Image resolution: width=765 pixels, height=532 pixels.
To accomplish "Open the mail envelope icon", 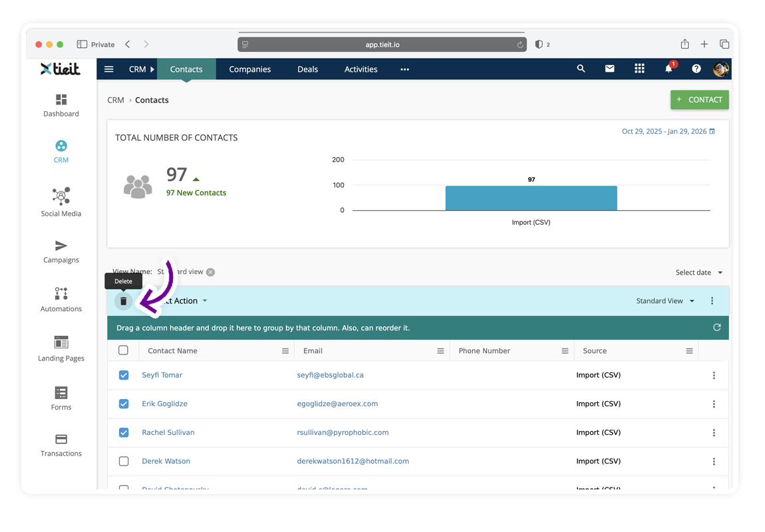I will [x=609, y=68].
